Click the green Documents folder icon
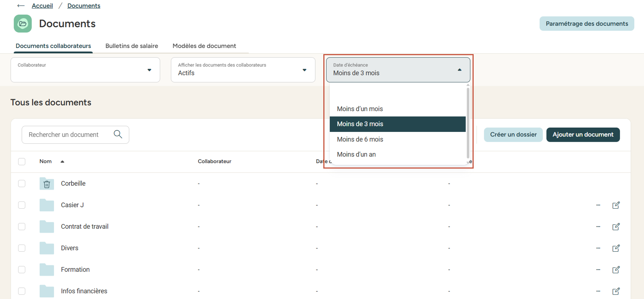The width and height of the screenshot is (644, 299). tap(23, 24)
